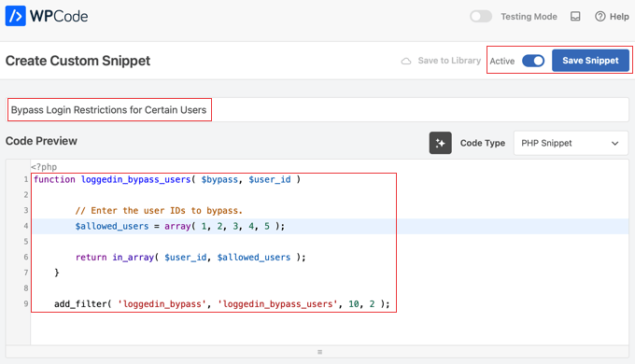Click the Save Snippet button
The image size is (635, 364).
590,61
